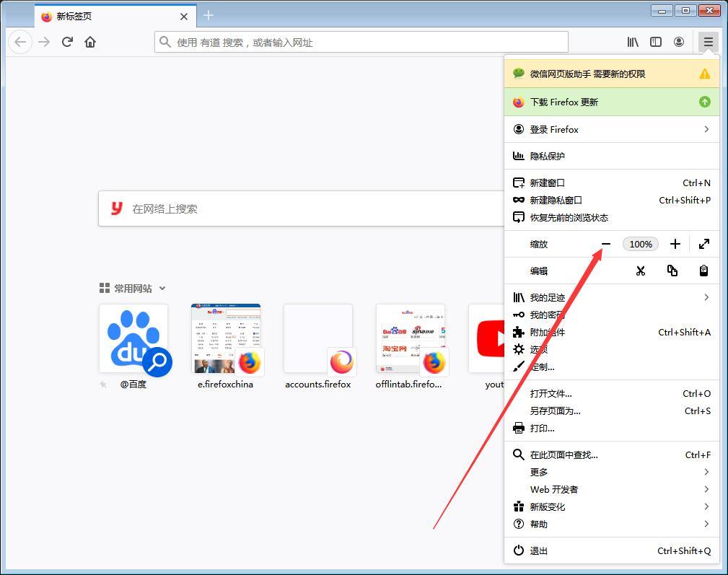Close the 新标签页 tab
Image resolution: width=728 pixels, height=575 pixels.
[x=184, y=17]
